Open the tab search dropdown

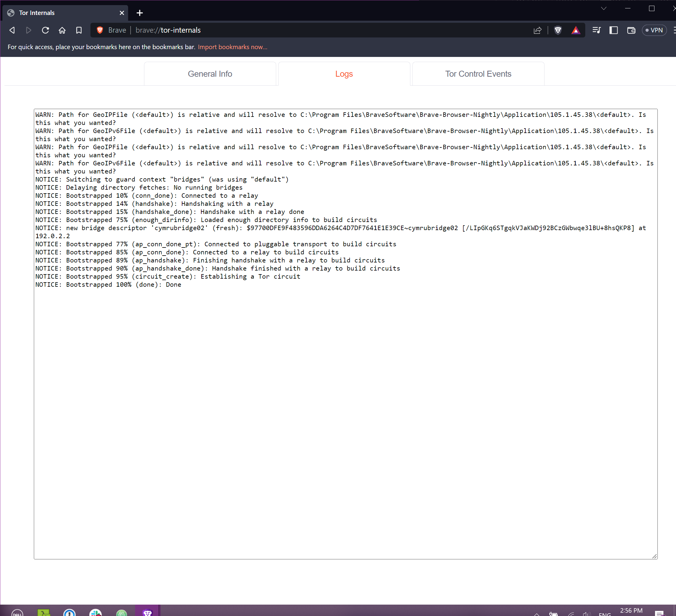point(603,8)
